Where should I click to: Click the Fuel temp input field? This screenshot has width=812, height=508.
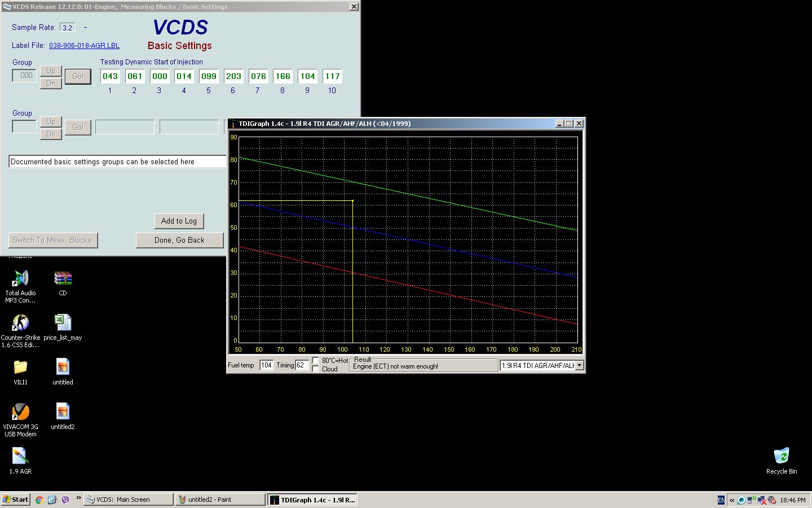click(x=266, y=365)
